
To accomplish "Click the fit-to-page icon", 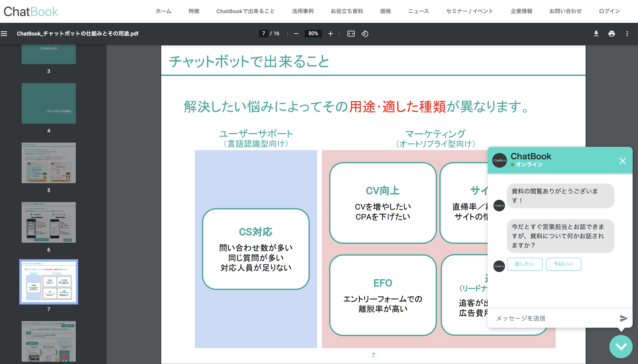I will click(351, 33).
